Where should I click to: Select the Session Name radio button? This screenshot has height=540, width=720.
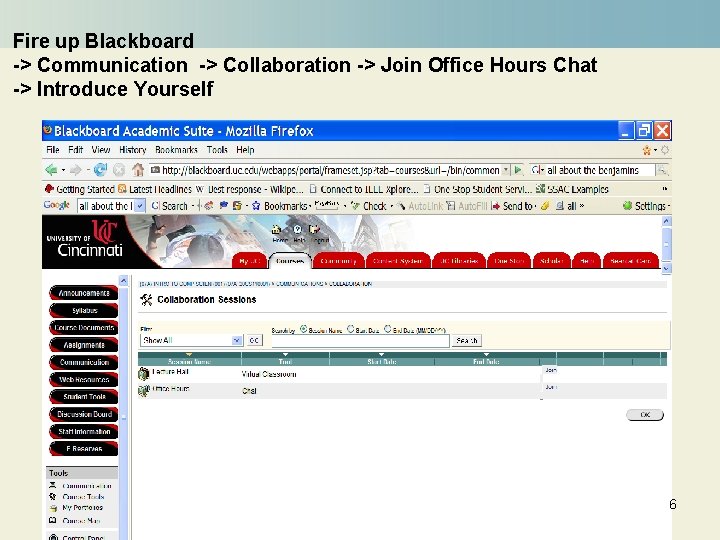point(304,329)
